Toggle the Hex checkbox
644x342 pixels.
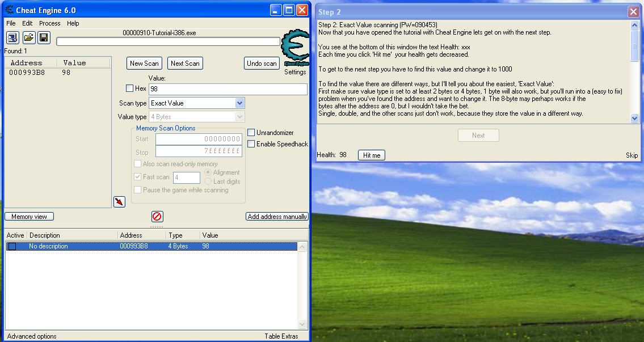click(130, 88)
